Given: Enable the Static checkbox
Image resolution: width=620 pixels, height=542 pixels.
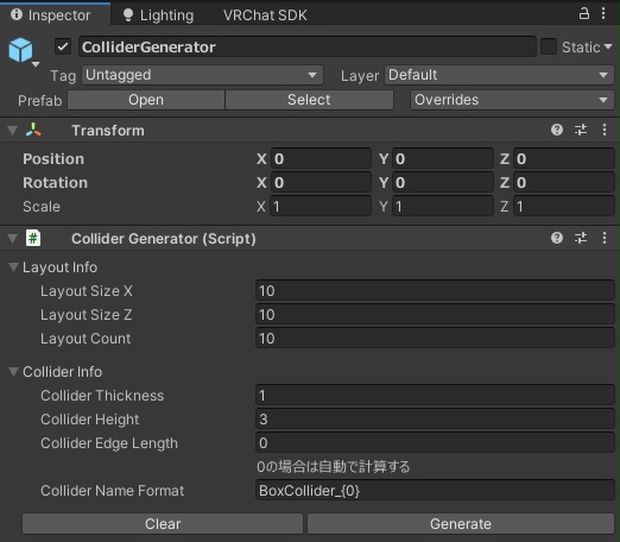Looking at the screenshot, I should point(548,47).
